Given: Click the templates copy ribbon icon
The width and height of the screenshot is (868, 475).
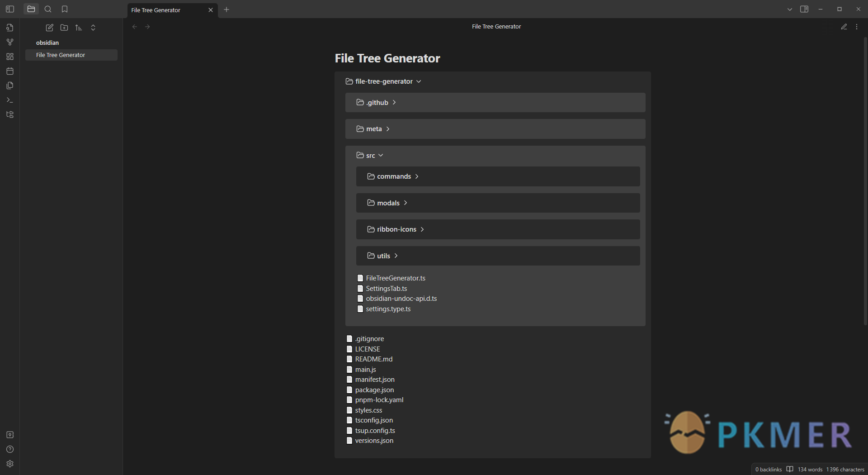Looking at the screenshot, I should click(10, 85).
